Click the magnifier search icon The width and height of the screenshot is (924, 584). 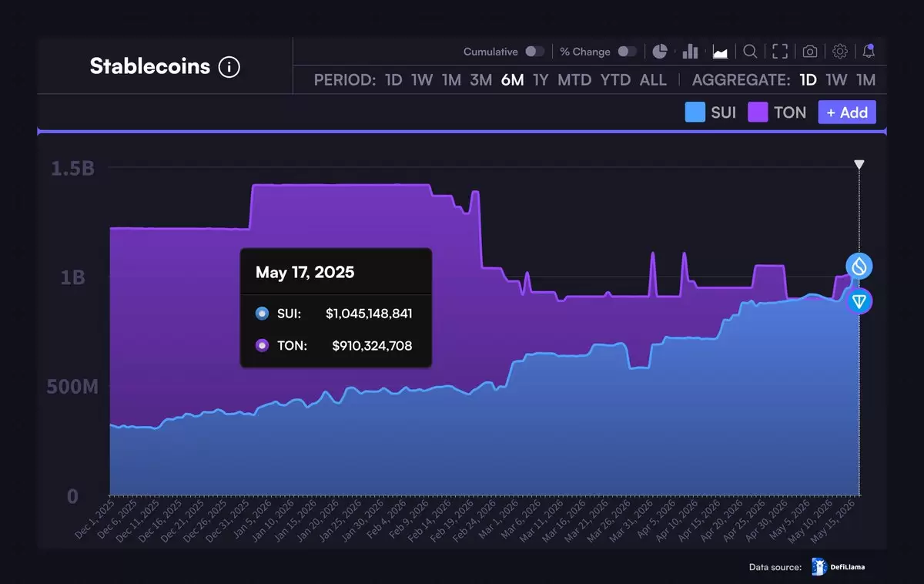click(750, 52)
